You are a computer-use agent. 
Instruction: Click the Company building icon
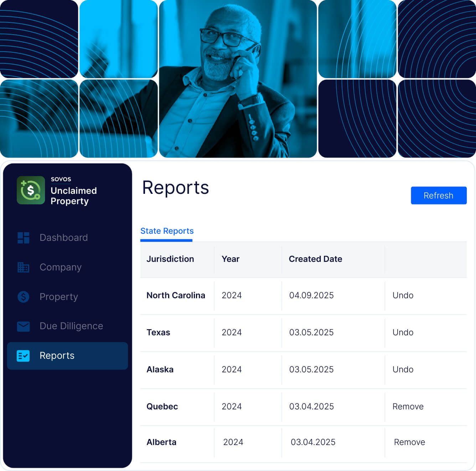click(x=24, y=267)
